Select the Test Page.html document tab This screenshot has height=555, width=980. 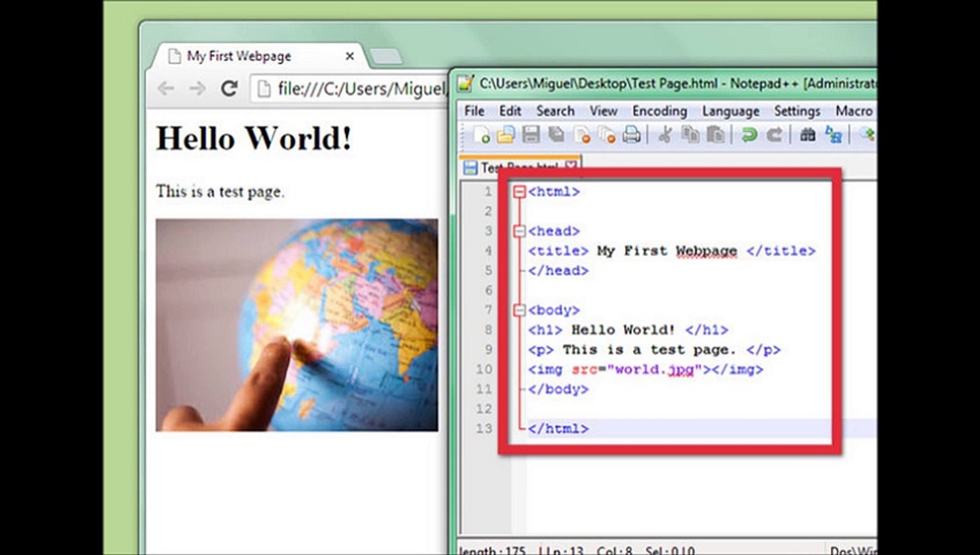519,165
